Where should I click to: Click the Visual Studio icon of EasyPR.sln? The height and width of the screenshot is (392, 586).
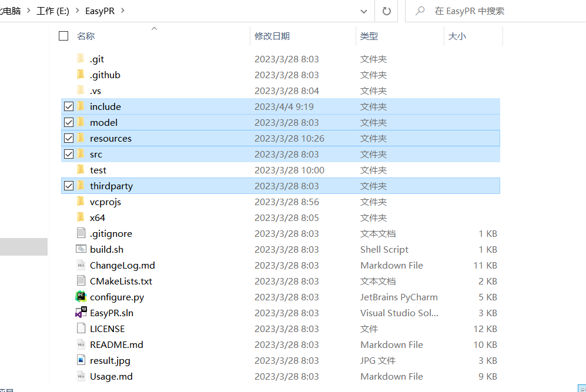click(x=81, y=313)
